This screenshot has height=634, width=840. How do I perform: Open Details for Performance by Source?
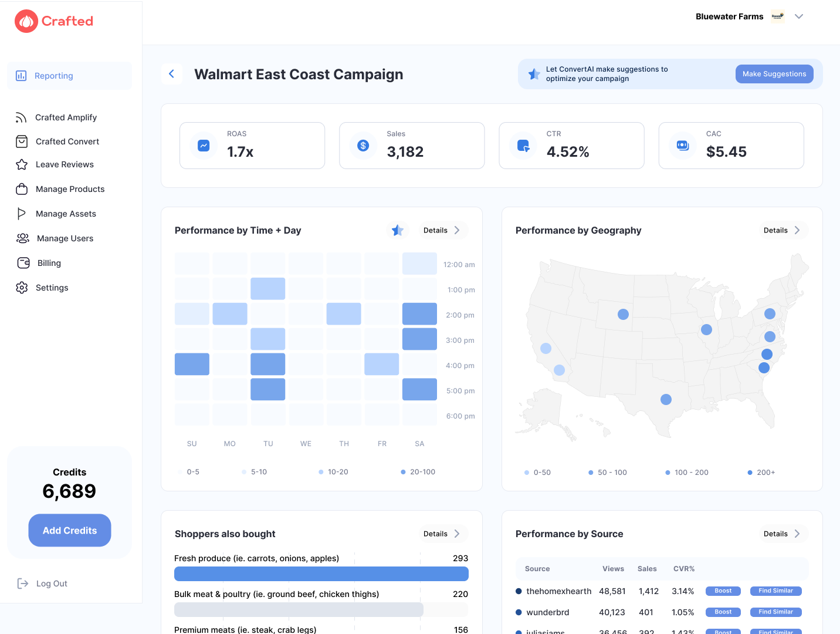coord(782,534)
